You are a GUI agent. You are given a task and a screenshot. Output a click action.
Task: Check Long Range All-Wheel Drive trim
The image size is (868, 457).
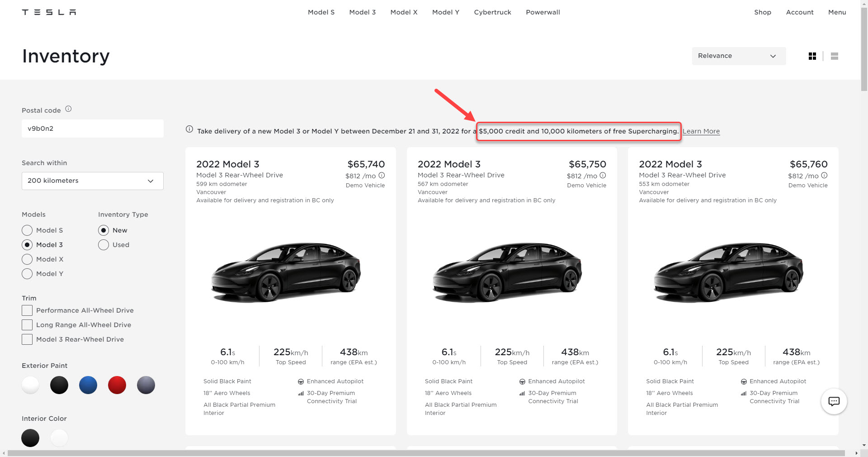(x=27, y=325)
